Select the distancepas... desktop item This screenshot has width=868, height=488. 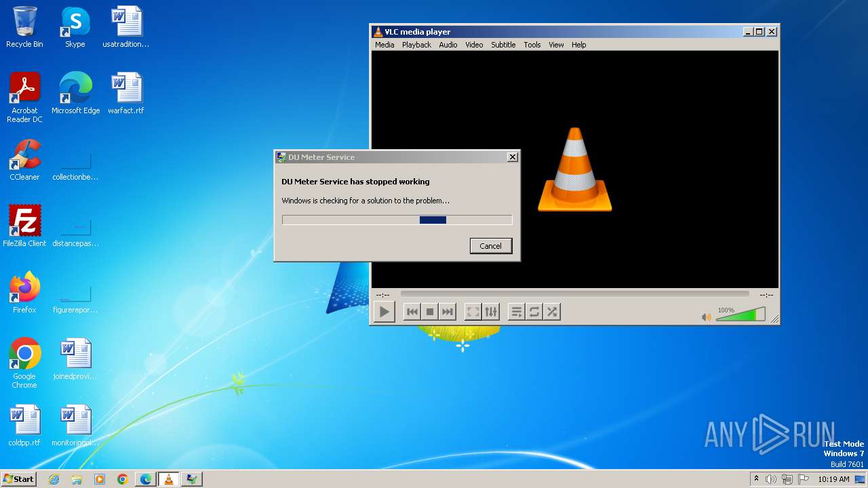click(x=75, y=233)
